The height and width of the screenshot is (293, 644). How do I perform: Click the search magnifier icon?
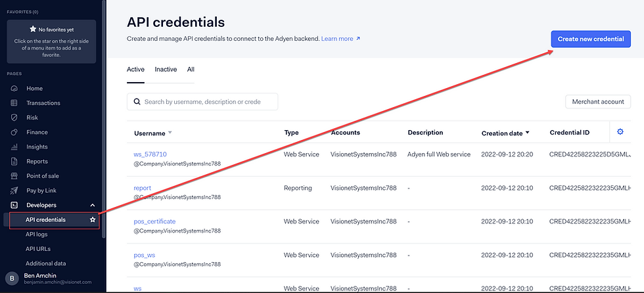tap(137, 102)
